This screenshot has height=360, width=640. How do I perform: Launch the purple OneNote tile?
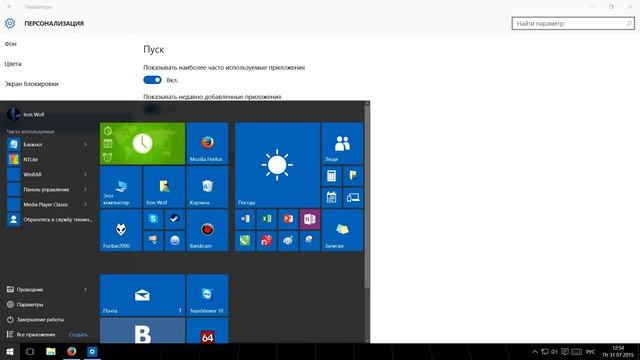310,219
